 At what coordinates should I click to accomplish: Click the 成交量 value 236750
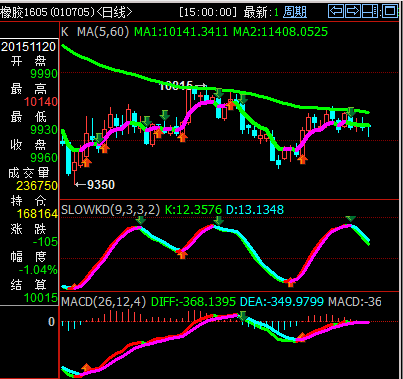[37, 186]
